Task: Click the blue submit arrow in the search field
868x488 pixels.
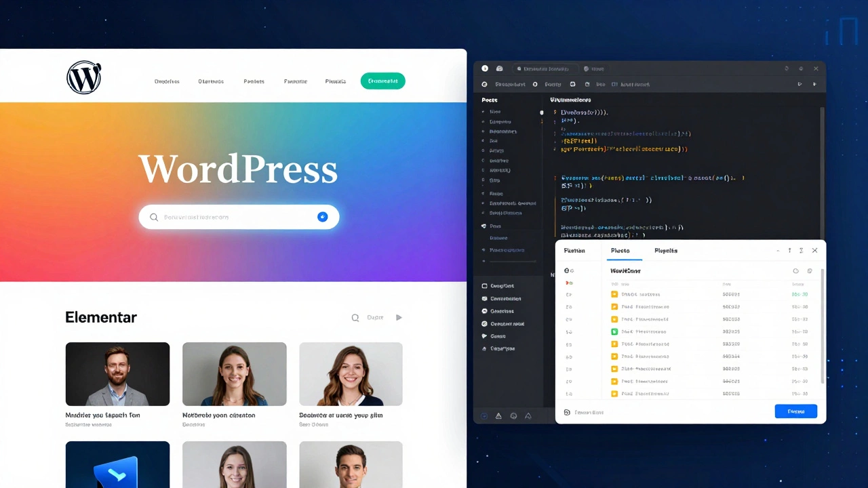Action: [x=323, y=217]
